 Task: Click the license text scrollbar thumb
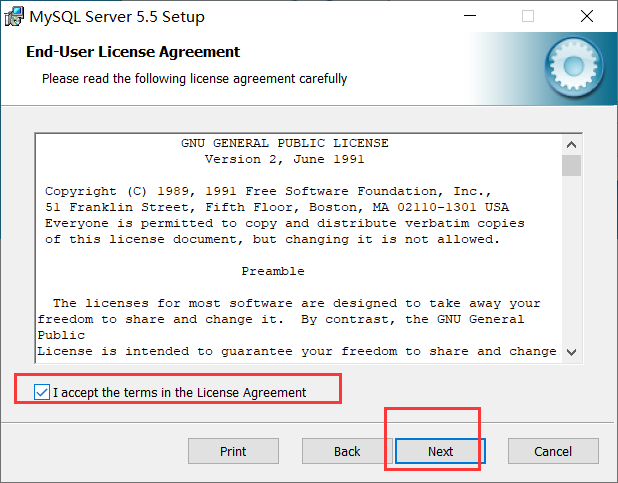[x=571, y=166]
